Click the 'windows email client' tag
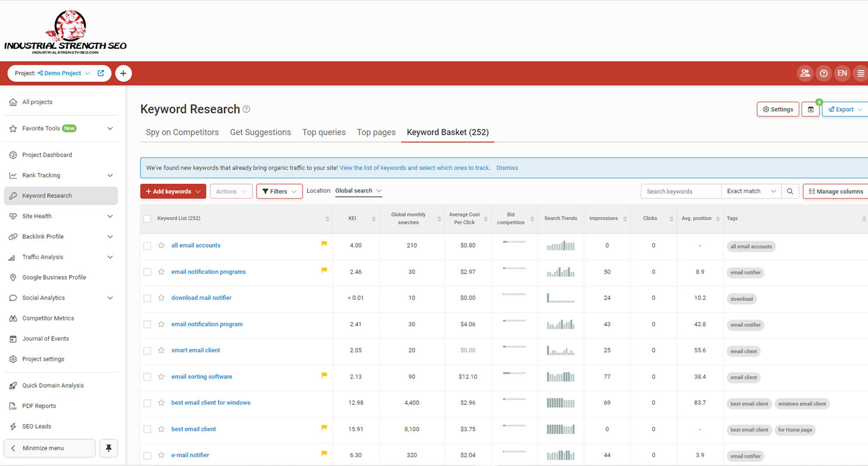The width and height of the screenshot is (868, 466). pos(802,404)
